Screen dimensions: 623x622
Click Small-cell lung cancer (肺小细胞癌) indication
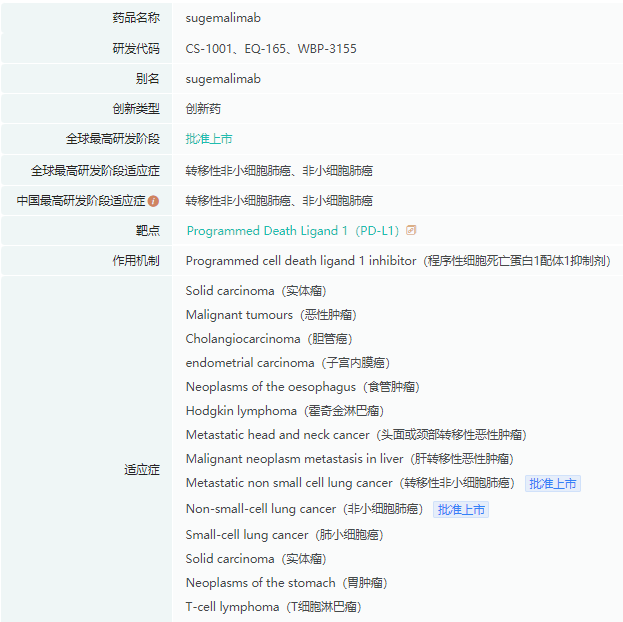pos(284,535)
